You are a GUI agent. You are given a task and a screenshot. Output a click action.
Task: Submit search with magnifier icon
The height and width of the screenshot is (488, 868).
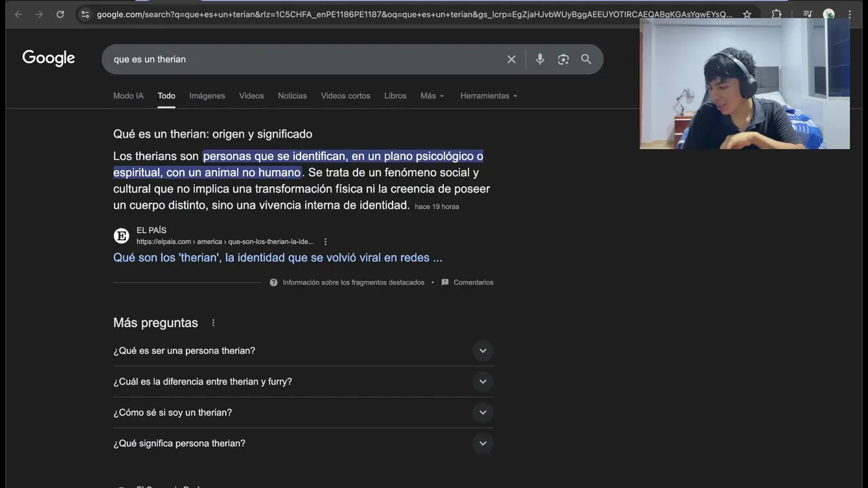point(586,60)
